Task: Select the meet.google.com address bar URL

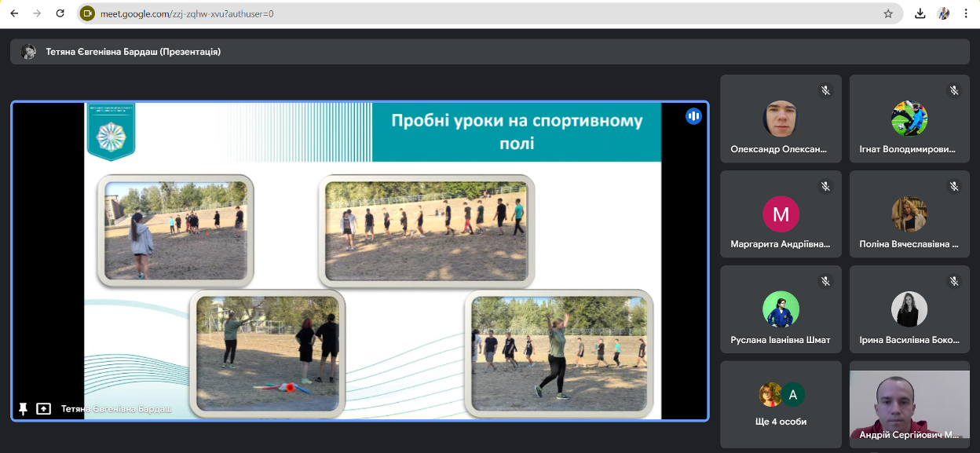Action: click(x=187, y=13)
